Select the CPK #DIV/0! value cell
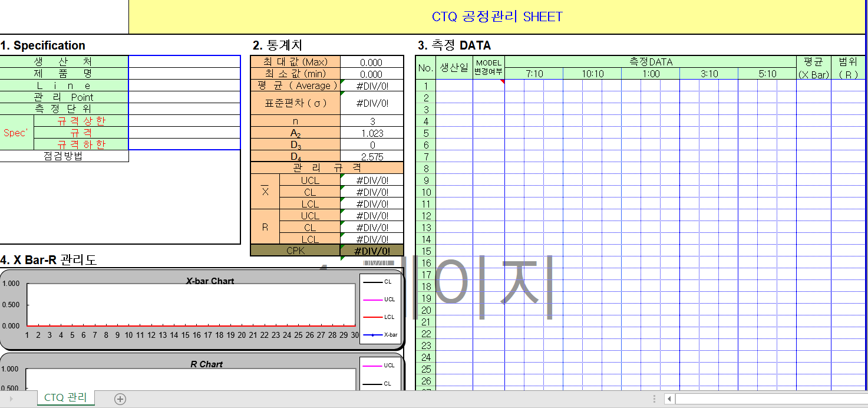The height and width of the screenshot is (408, 868). pyautogui.click(x=372, y=251)
